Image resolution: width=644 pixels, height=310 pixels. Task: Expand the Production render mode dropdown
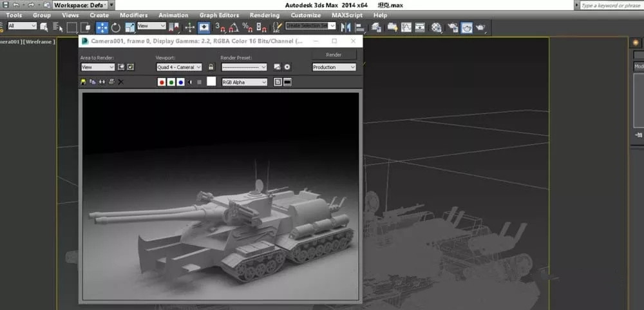pyautogui.click(x=334, y=67)
